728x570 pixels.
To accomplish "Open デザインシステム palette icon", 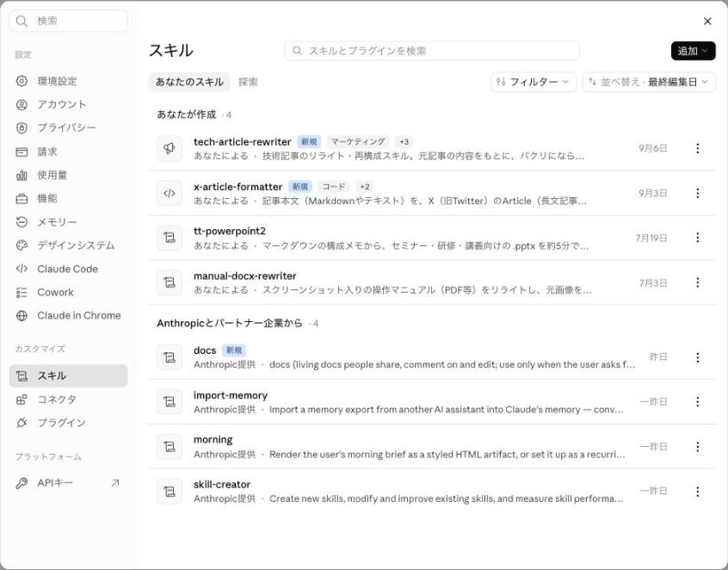I will coord(22,245).
